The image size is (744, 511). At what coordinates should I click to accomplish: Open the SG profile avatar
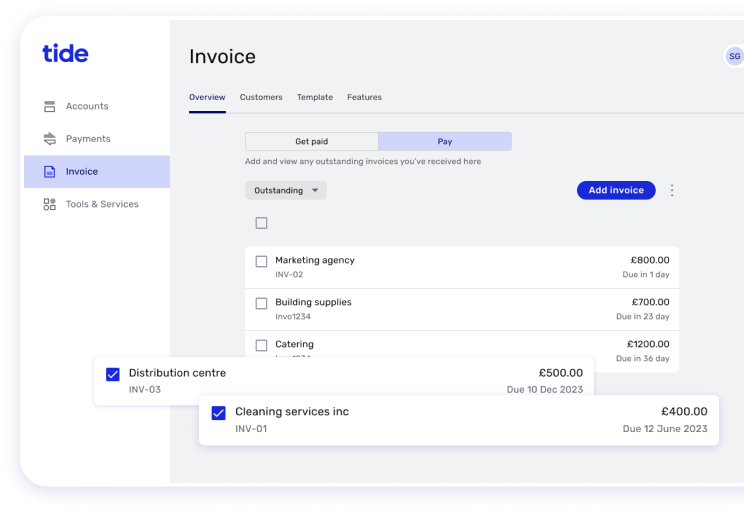tap(734, 56)
